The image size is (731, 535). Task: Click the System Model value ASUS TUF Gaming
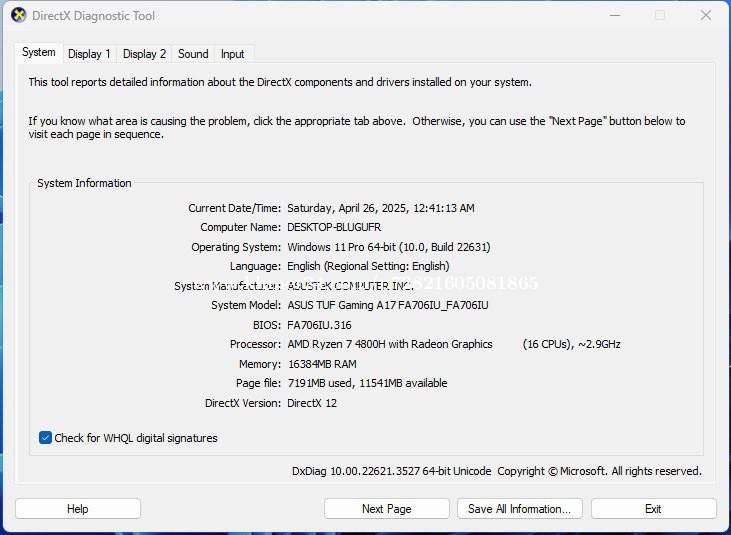click(387, 305)
